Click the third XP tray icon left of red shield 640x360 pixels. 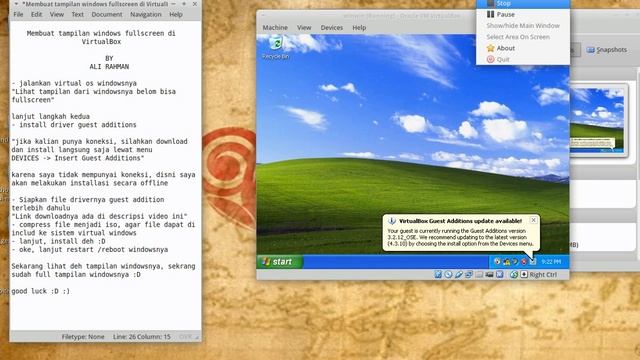pos(515,262)
